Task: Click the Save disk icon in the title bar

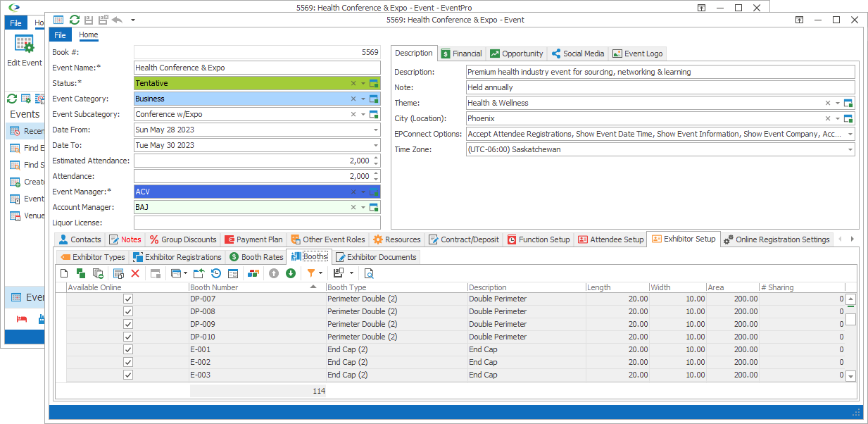Action: click(x=89, y=20)
